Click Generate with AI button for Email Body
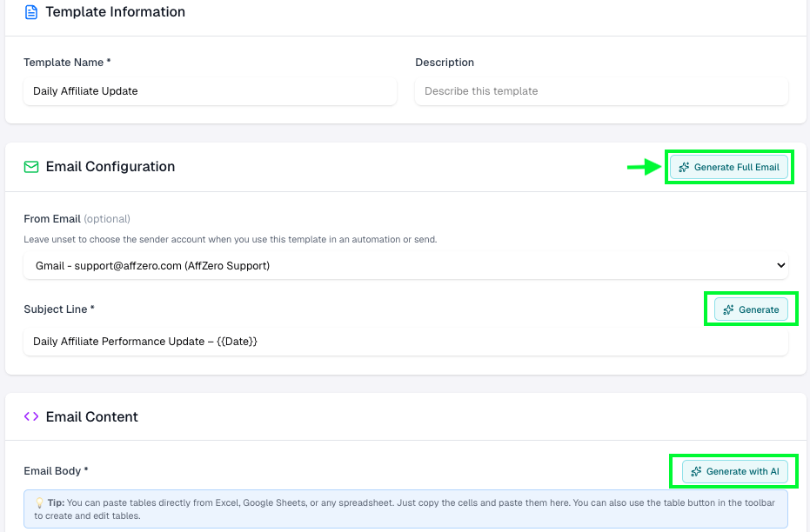 [x=734, y=471]
